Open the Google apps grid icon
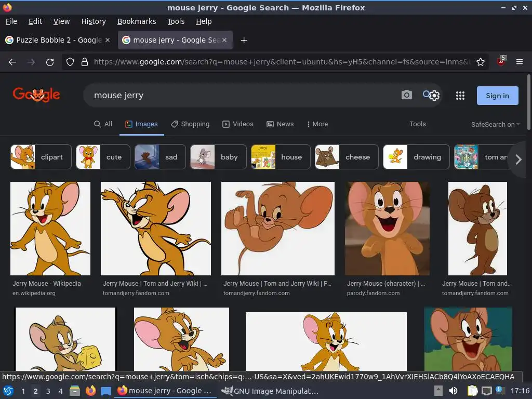Viewport: 532px width, 399px height. coord(460,96)
